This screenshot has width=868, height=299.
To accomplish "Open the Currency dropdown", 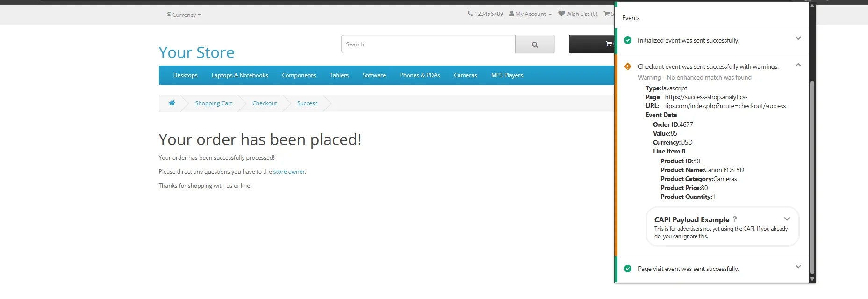I will pos(184,15).
